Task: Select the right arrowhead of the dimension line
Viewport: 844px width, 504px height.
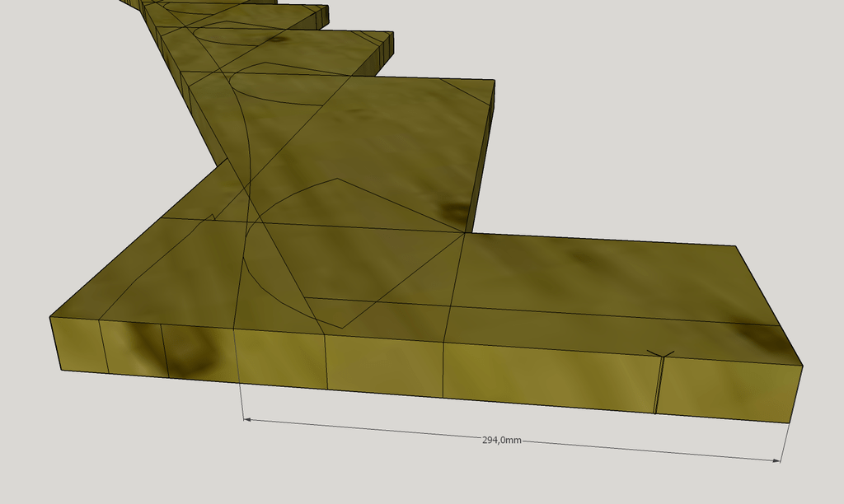Action: [777, 461]
